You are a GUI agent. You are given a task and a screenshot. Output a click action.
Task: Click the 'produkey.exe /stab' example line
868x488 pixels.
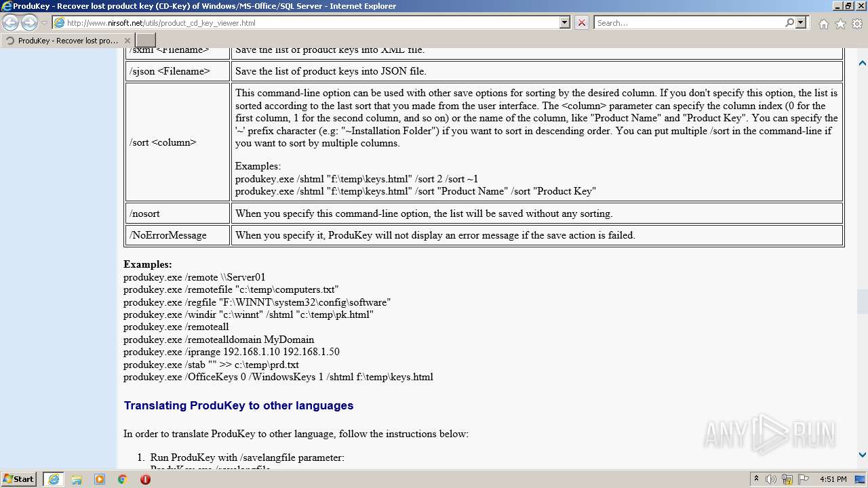pos(211,365)
